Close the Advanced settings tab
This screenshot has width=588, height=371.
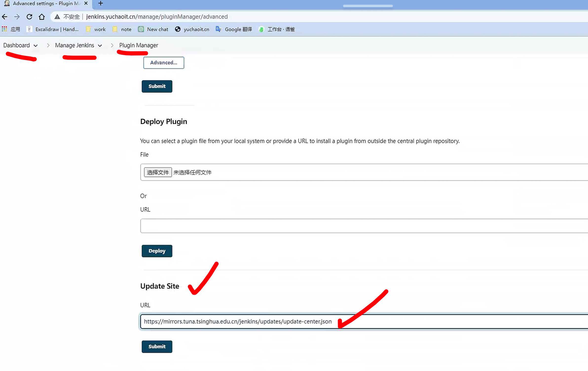[86, 3]
